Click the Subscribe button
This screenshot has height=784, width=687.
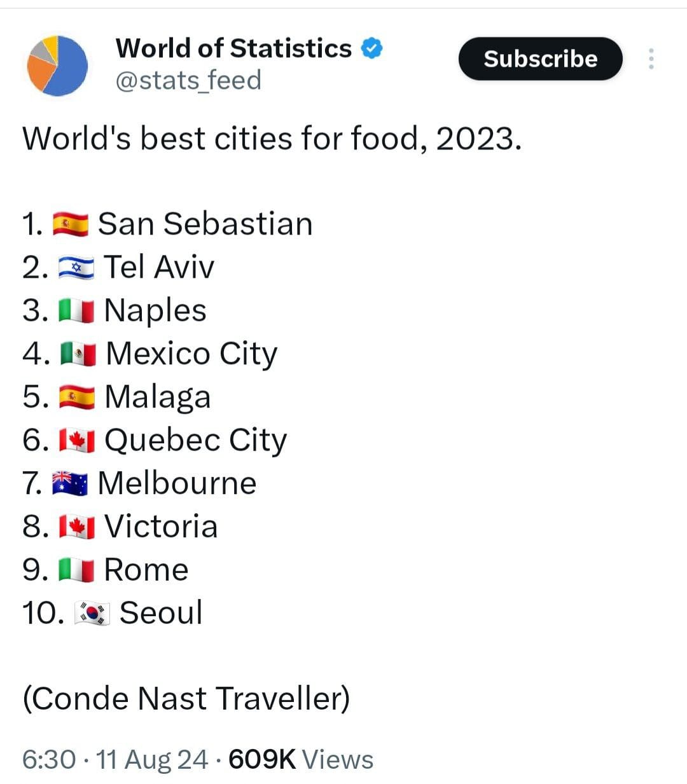coord(540,58)
